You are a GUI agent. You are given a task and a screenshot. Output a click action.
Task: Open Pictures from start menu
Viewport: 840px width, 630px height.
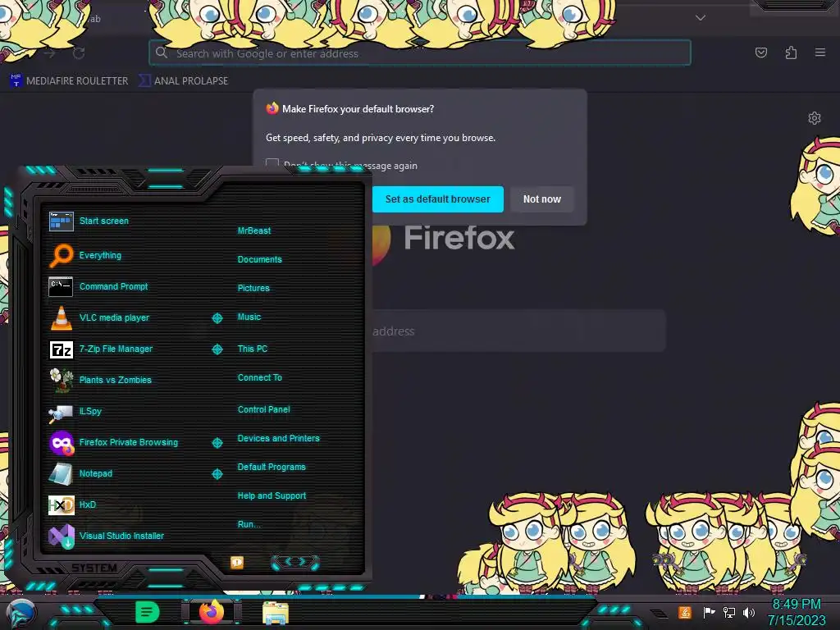click(253, 288)
